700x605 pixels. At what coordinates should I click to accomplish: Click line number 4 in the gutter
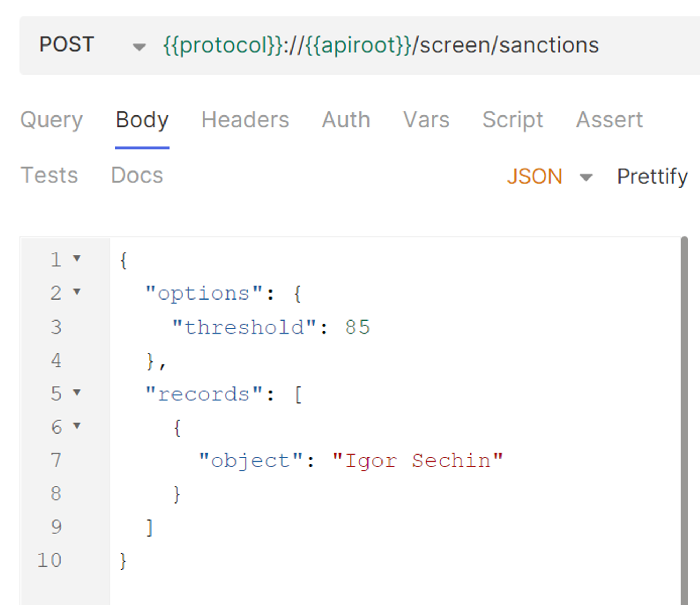tap(56, 361)
